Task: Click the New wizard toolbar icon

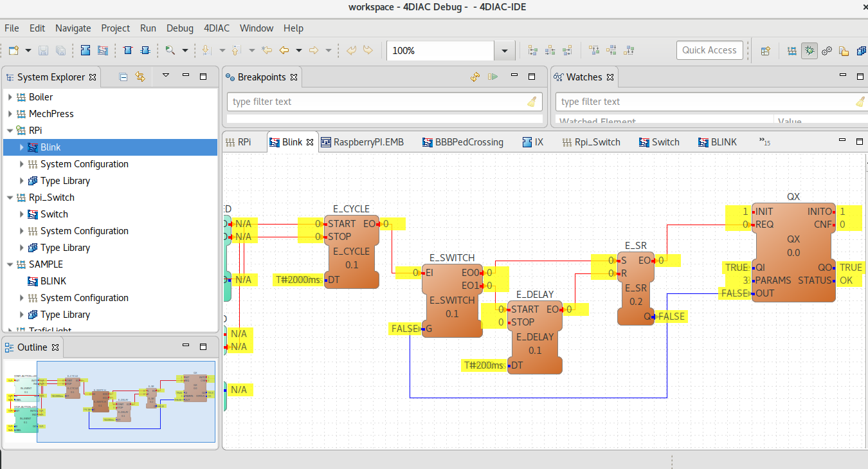Action: click(x=13, y=50)
